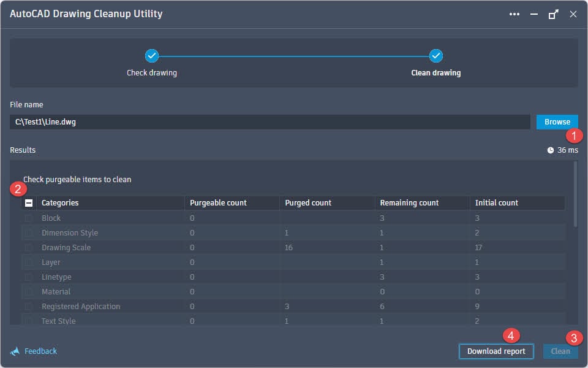Click inside the File name input field
The width and height of the screenshot is (588, 368).
[x=269, y=121]
